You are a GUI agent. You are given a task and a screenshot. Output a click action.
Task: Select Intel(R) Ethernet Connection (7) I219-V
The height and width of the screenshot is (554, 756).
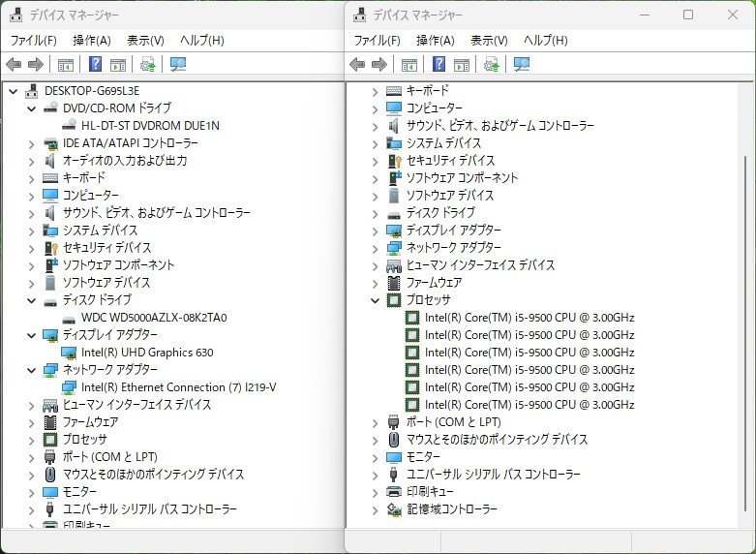[178, 387]
